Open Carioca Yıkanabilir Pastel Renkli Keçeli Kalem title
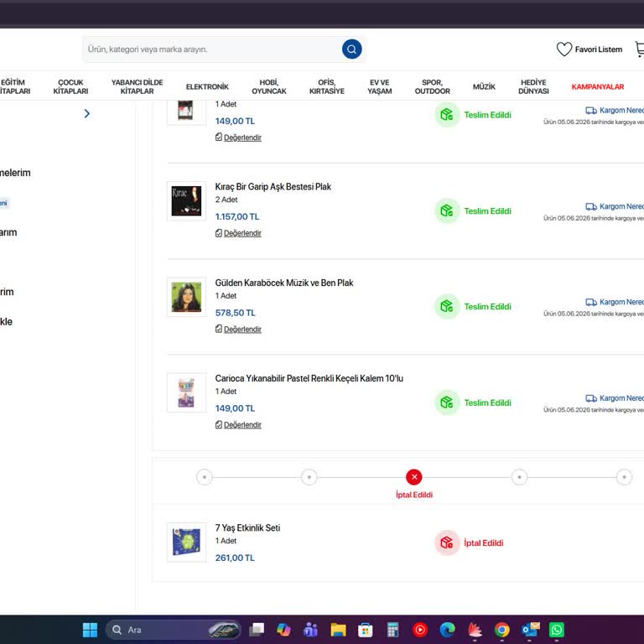Viewport: 644px width, 644px height. click(309, 378)
